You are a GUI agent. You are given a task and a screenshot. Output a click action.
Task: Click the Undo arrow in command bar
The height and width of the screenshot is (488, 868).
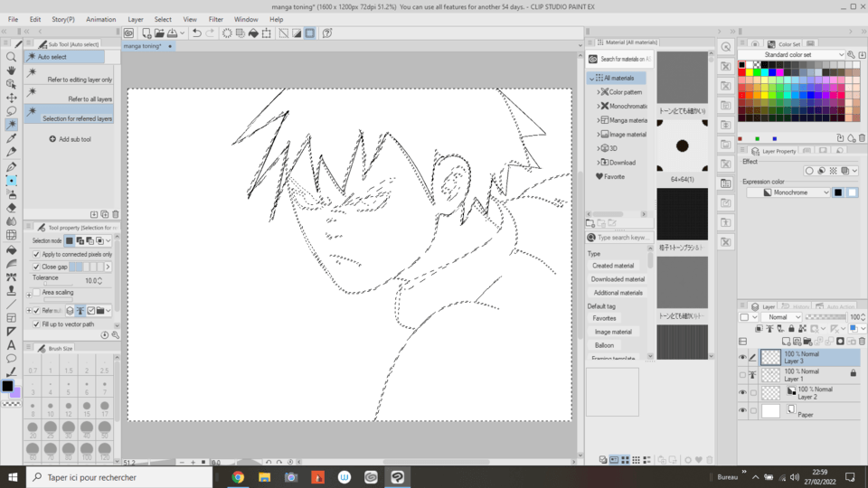196,33
